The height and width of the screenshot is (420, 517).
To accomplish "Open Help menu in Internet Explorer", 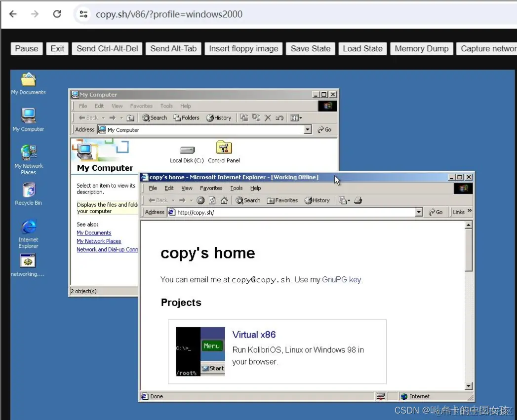I will point(255,188).
